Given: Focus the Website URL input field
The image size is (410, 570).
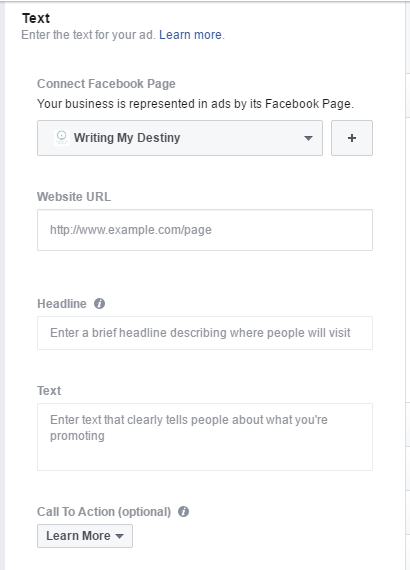Looking at the screenshot, I should tap(205, 230).
